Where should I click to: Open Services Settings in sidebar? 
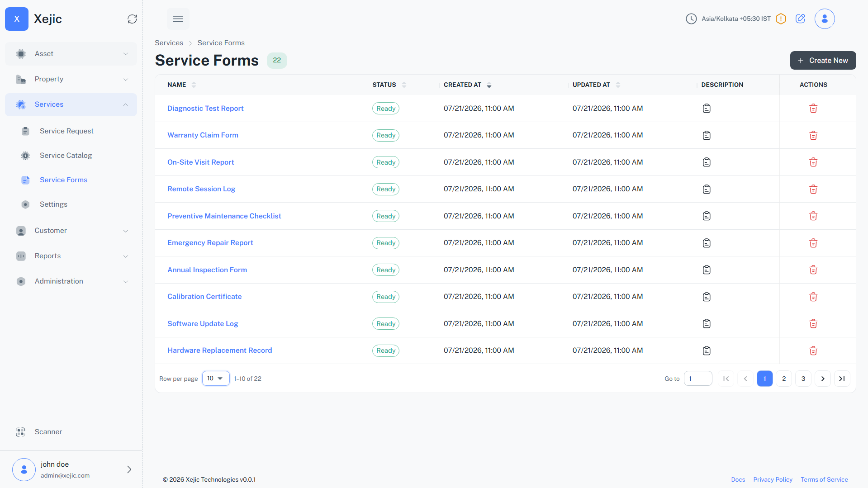coord(53,204)
